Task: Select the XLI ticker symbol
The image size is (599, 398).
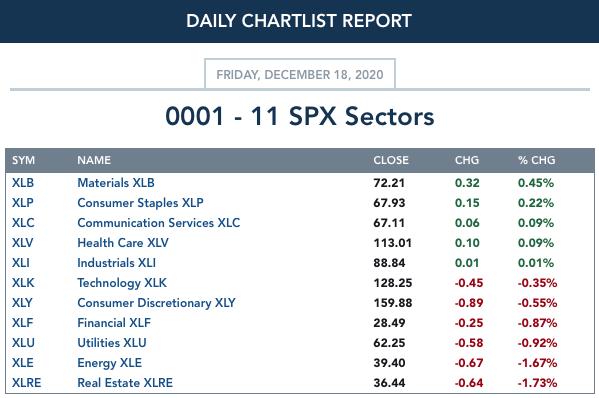Action: coord(21,263)
